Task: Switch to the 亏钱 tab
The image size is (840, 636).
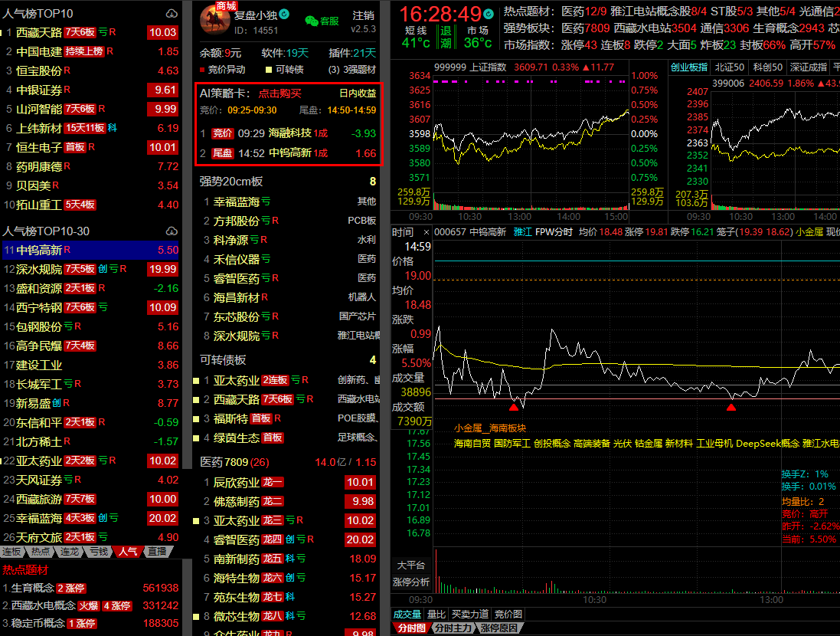Action: click(x=98, y=552)
